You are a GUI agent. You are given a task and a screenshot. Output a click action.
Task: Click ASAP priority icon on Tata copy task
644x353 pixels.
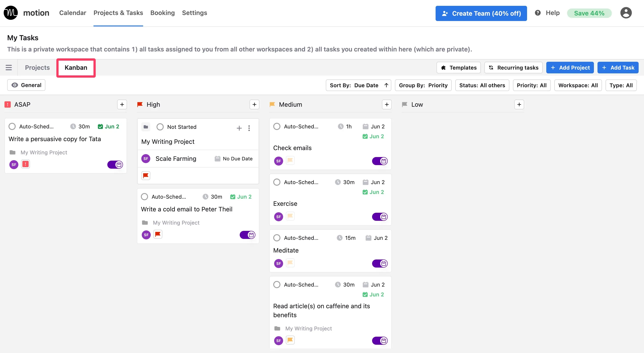[25, 164]
